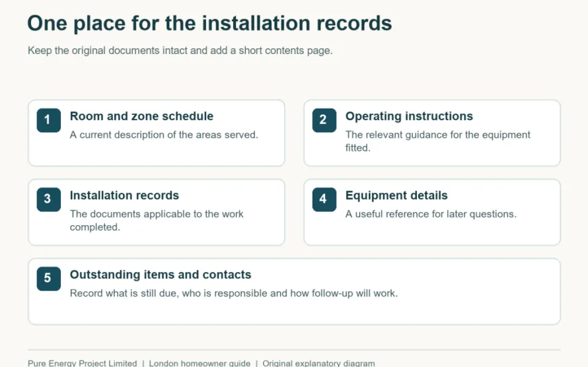588x367 pixels.
Task: Select the 'Equipment details' heading
Action: tap(396, 195)
